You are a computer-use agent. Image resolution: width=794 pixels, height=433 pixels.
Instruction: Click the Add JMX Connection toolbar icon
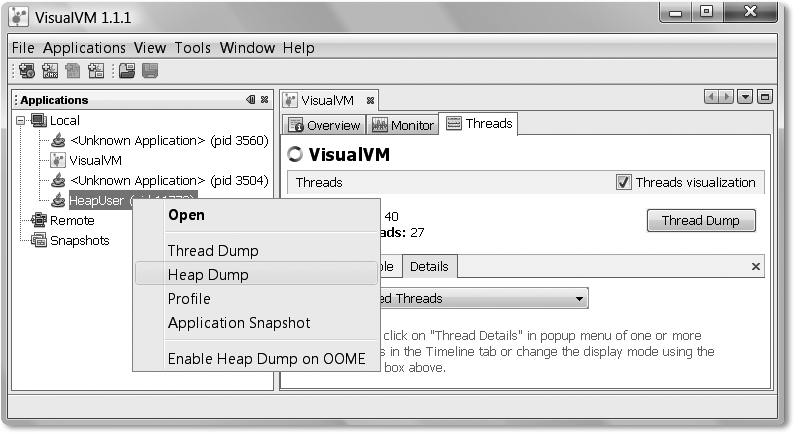pos(50,71)
